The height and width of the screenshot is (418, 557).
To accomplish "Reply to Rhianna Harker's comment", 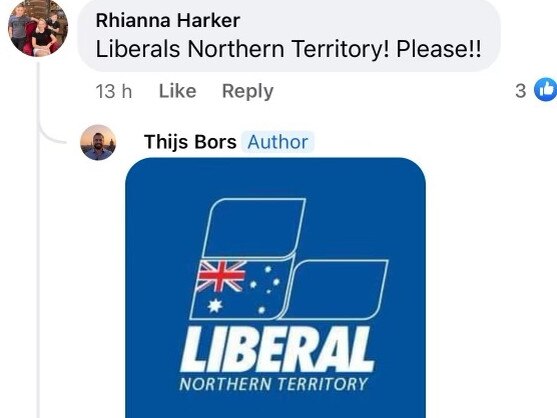I will [x=248, y=91].
